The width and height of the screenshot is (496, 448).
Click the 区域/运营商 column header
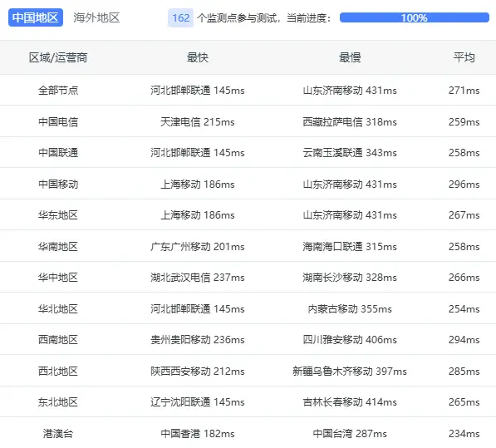coord(58,57)
